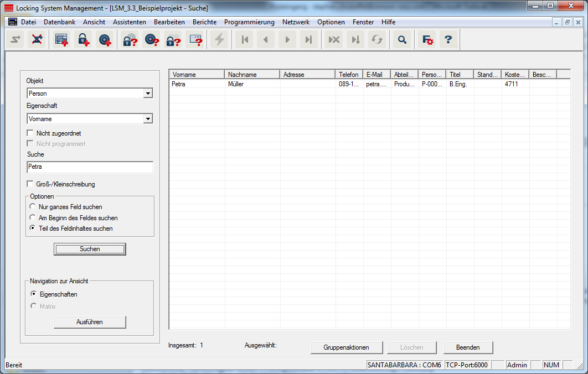This screenshot has height=374, width=588.
Task: Open the Programmierung menu
Action: [249, 22]
